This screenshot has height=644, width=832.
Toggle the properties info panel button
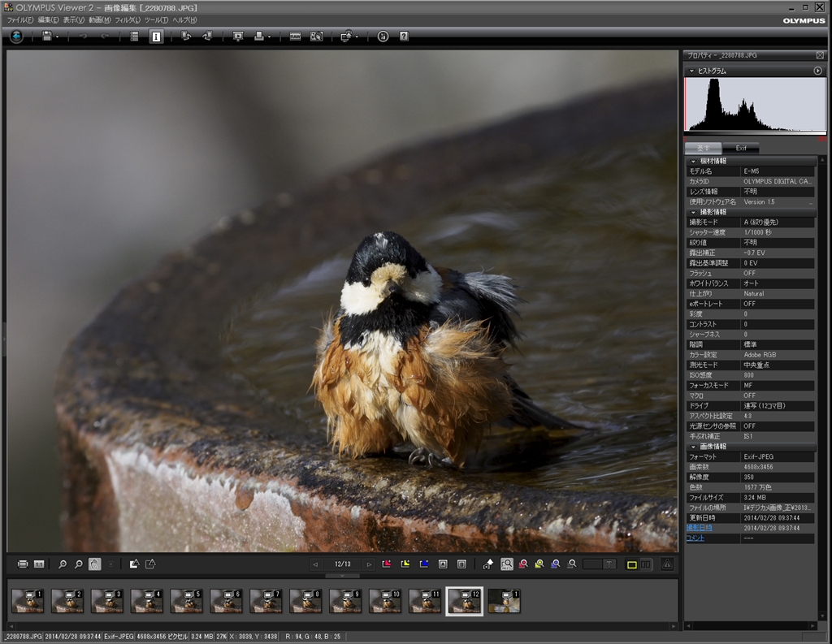tap(156, 37)
